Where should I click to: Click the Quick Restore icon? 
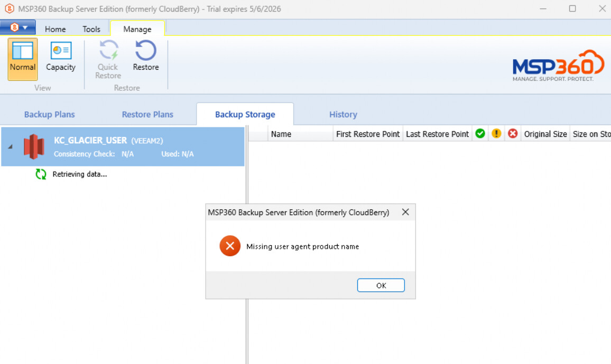(108, 52)
